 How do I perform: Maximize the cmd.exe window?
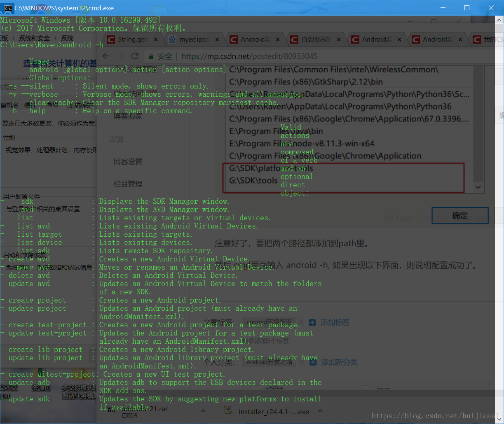(467, 8)
